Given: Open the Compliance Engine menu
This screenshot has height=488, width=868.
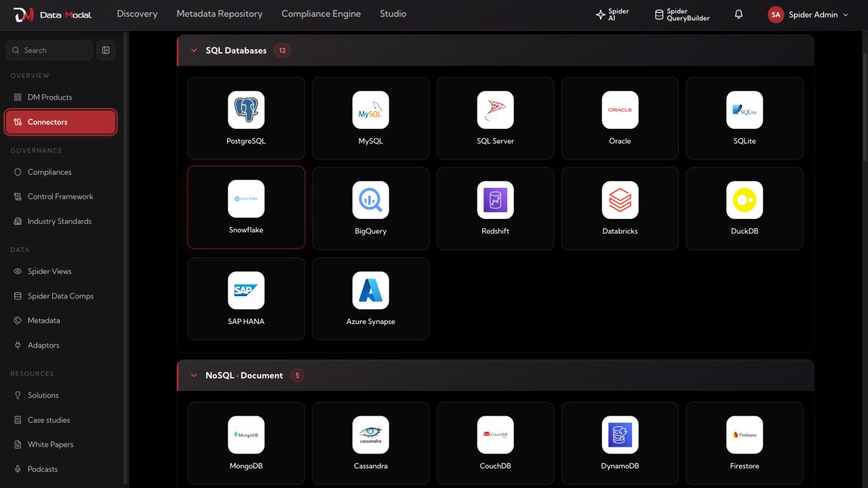Looking at the screenshot, I should [321, 14].
